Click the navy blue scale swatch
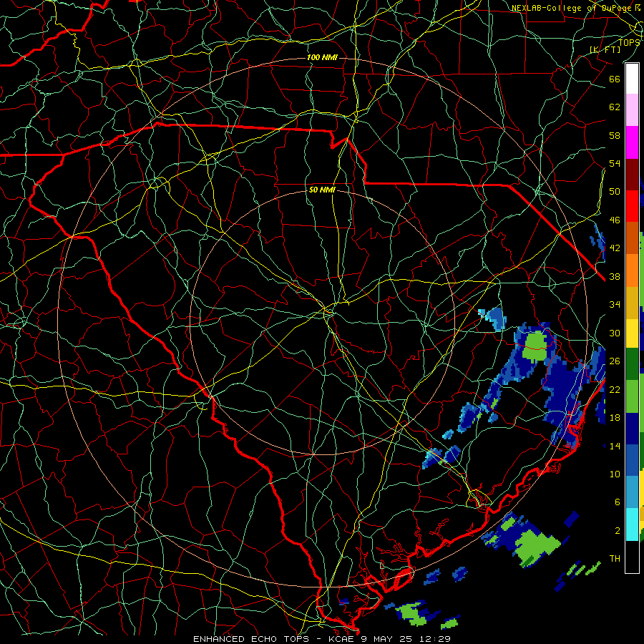 click(632, 429)
